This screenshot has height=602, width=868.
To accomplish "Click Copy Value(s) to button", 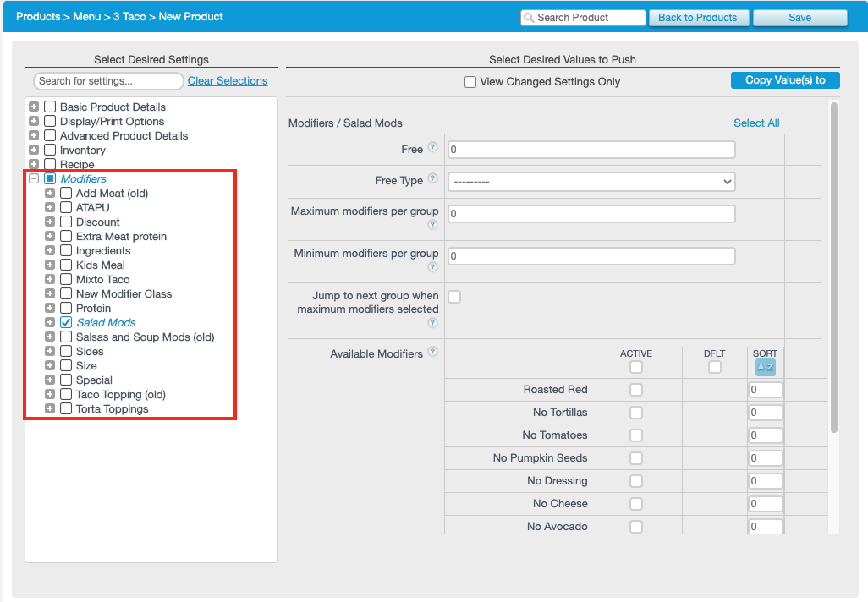I will coord(785,80).
